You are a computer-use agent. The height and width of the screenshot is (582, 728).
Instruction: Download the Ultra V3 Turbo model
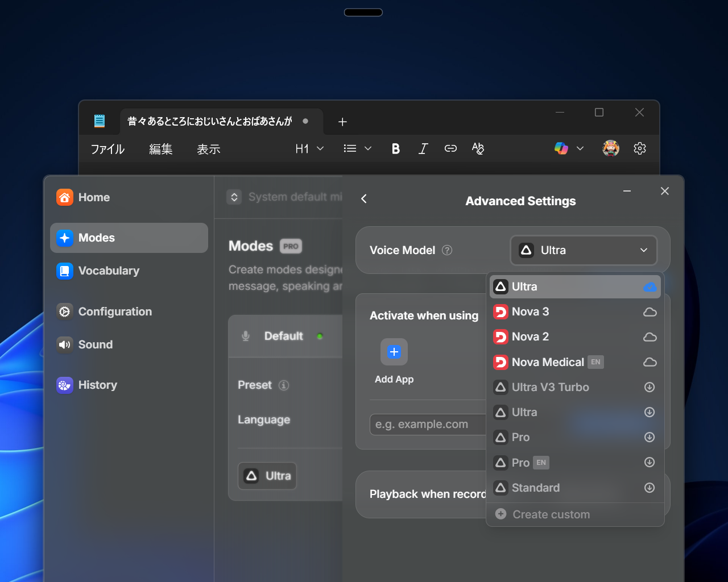(x=650, y=387)
